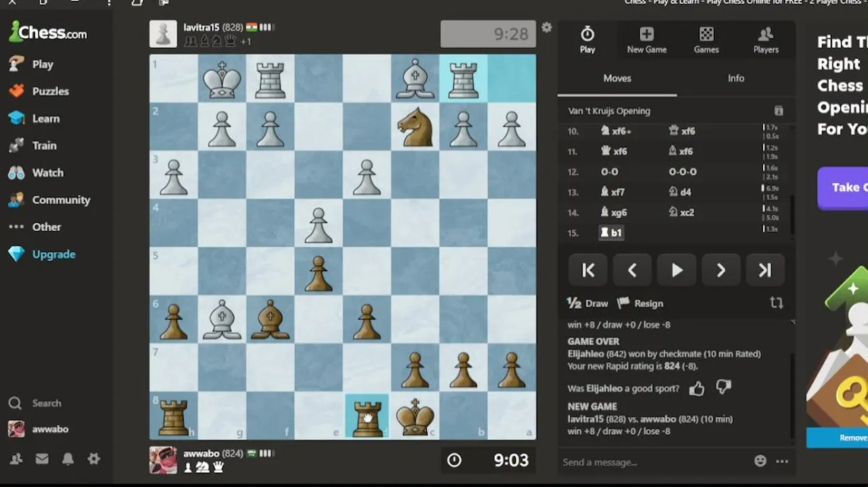Go to previous move button
The image size is (868, 487).
point(632,271)
